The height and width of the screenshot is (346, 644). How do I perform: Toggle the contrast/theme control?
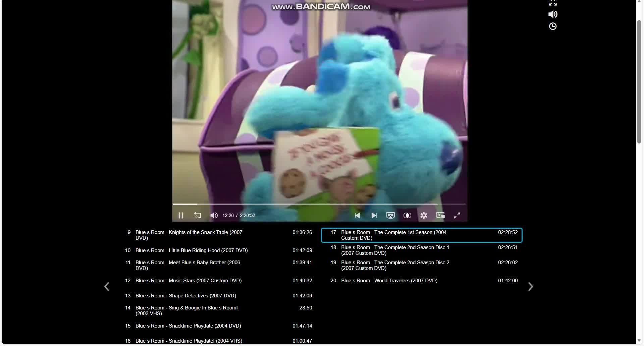tap(407, 215)
